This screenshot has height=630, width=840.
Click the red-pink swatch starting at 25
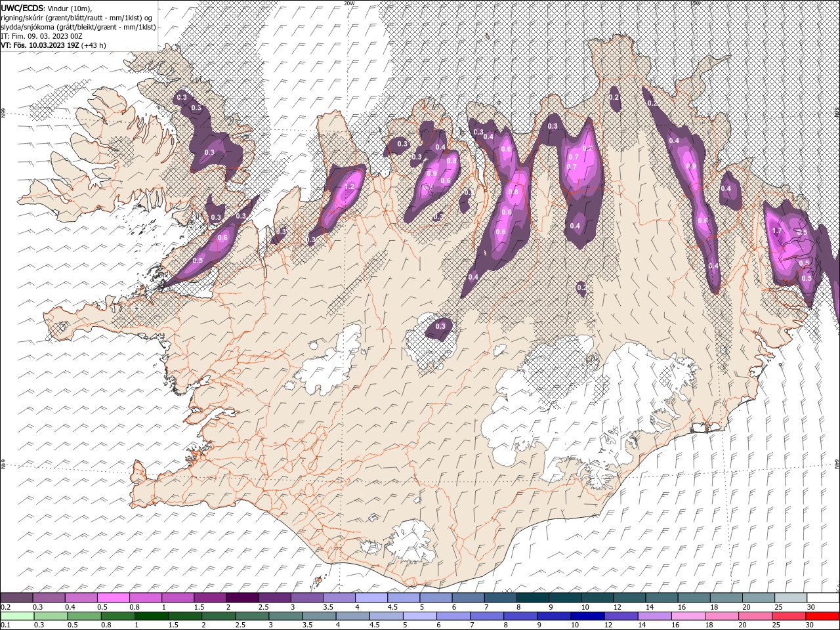[788, 616]
